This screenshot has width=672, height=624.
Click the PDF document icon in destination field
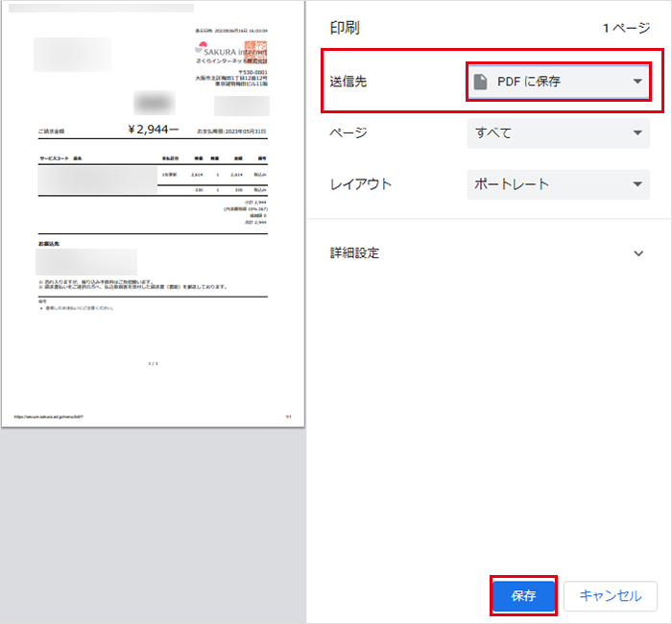click(481, 83)
